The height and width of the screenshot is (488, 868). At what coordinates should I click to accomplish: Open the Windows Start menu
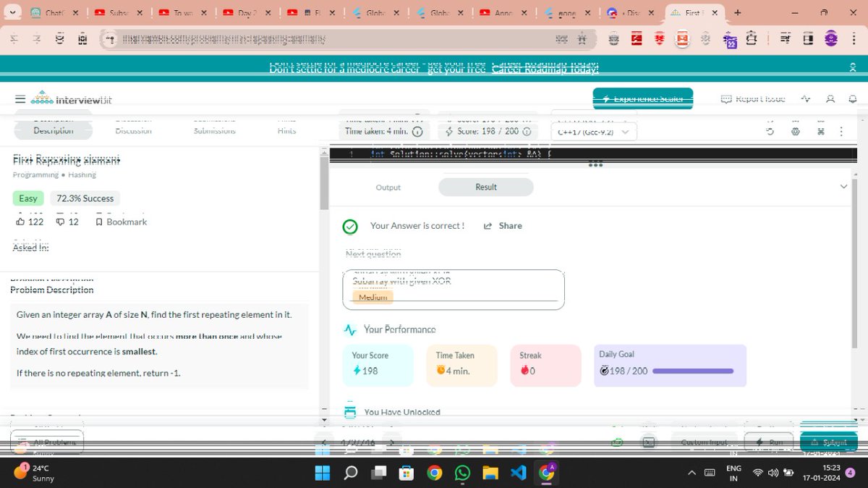322,473
